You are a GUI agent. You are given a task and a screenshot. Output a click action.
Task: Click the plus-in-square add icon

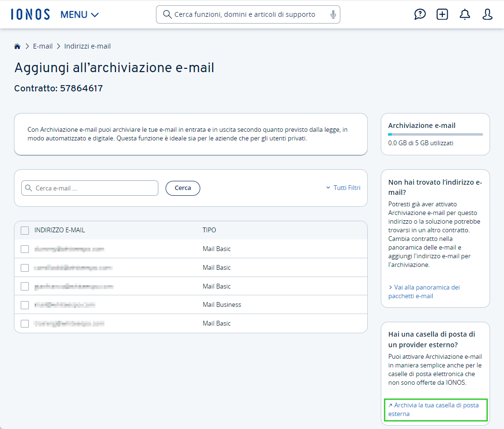point(442,14)
